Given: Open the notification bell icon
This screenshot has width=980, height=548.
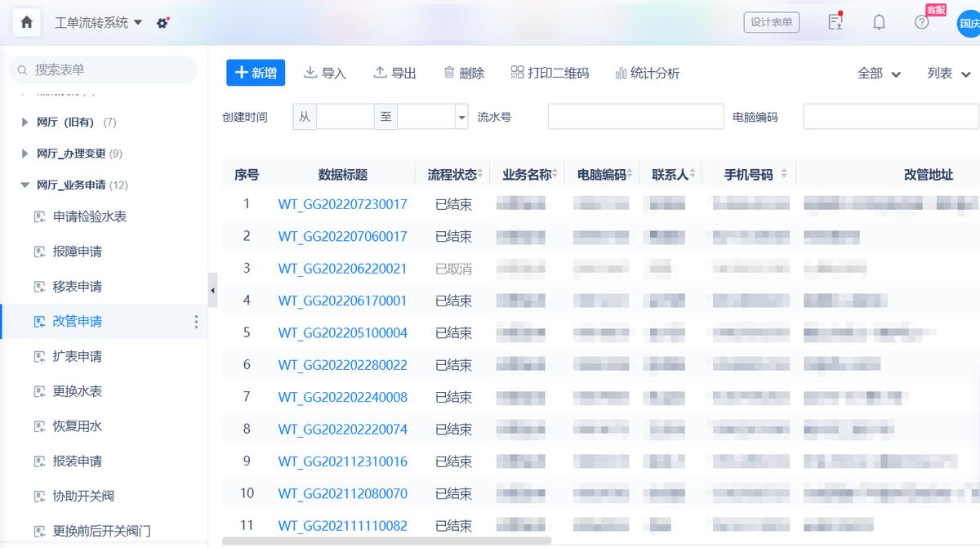Looking at the screenshot, I should [879, 22].
